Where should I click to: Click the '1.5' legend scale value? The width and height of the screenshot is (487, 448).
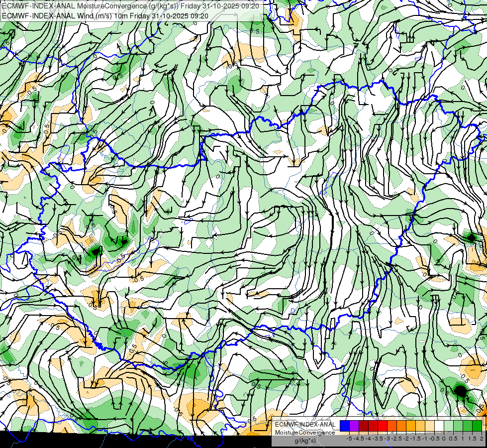pyautogui.click(x=472, y=439)
